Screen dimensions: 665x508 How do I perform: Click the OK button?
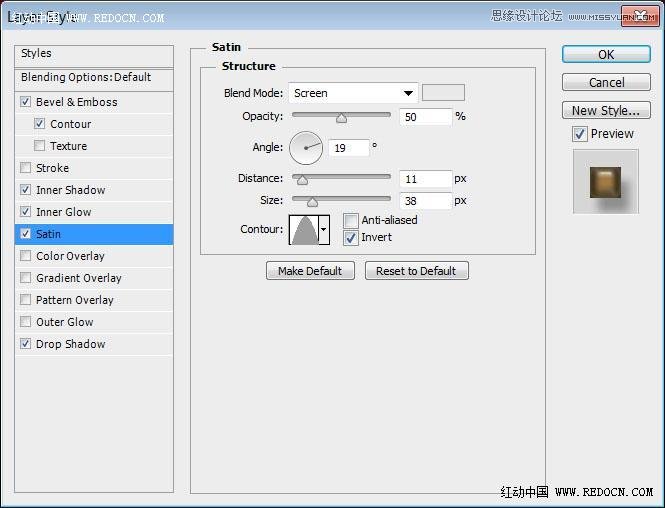pos(606,55)
